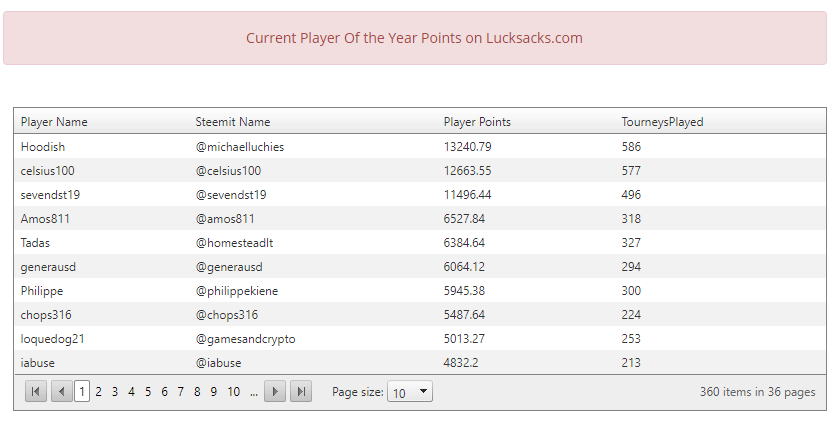Click the ellipsis for more pages
This screenshot has width=836, height=425.
click(x=254, y=393)
